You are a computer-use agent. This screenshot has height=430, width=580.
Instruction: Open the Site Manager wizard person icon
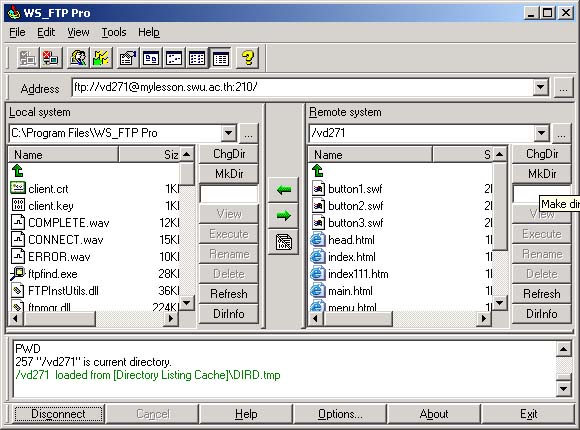[78, 58]
